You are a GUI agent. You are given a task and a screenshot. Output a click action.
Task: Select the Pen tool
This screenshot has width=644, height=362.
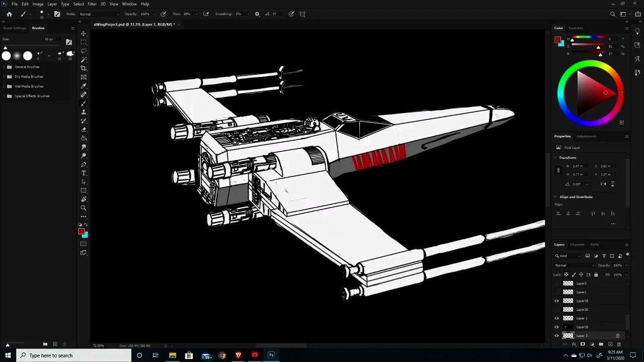pyautogui.click(x=84, y=164)
